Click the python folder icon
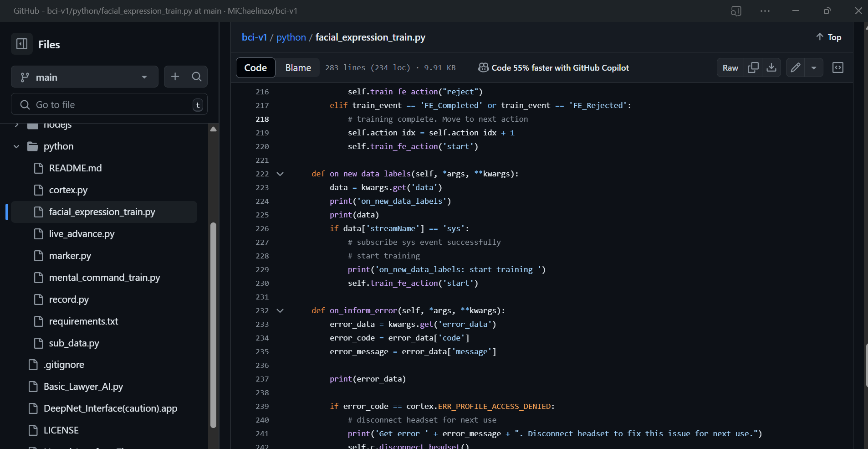 pos(32,146)
